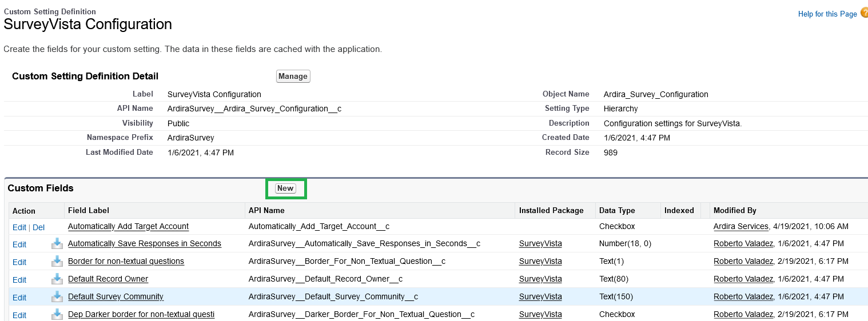868x321 pixels.
Task: Sort table by Field Label column header
Action: tap(89, 211)
